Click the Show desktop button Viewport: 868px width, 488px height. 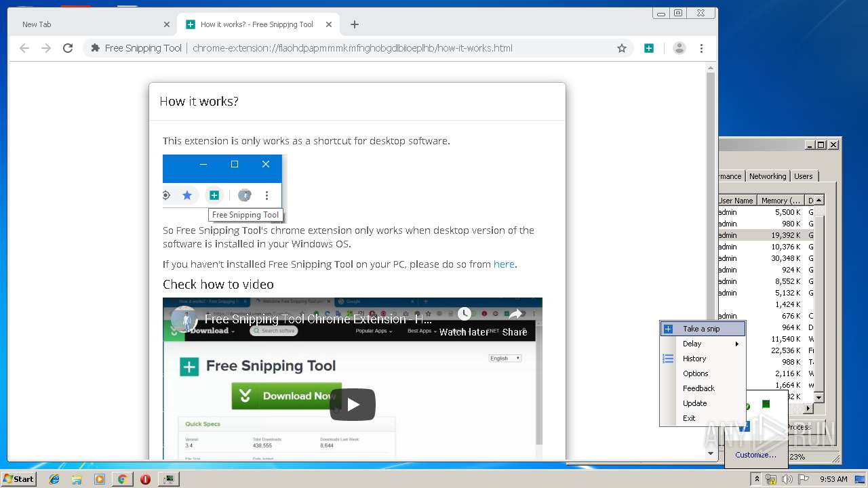(861, 479)
